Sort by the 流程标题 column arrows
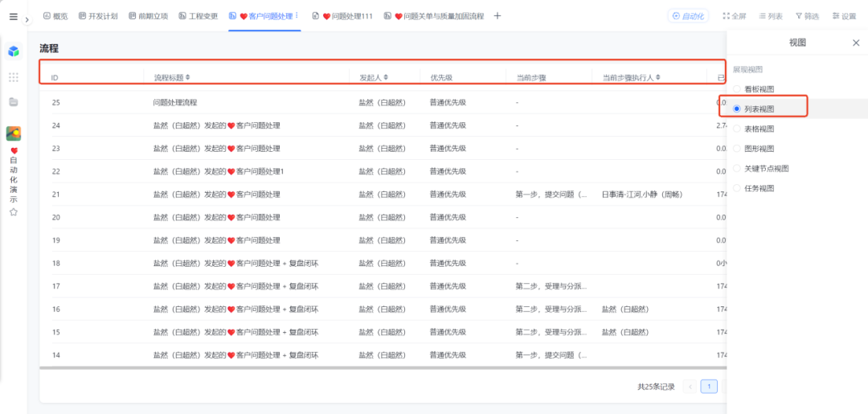The height and width of the screenshot is (414, 868). (x=187, y=77)
